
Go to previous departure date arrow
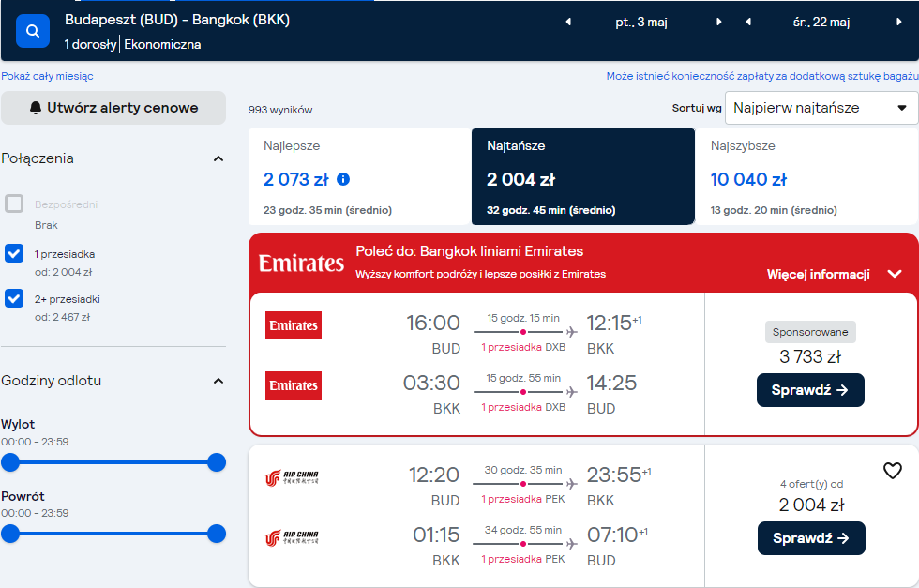pos(568,22)
